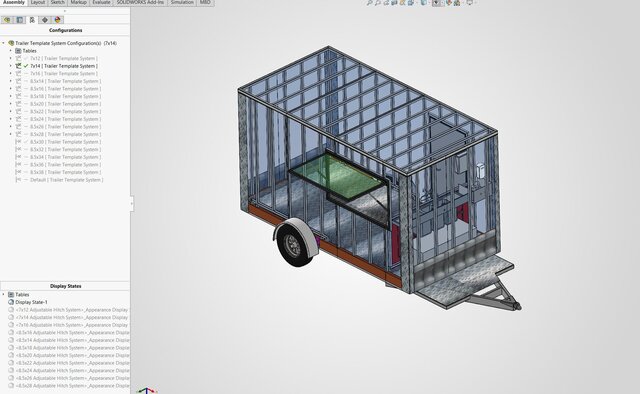Click the Tables icon under Configurations
This screenshot has height=394, width=640.
click(18, 51)
